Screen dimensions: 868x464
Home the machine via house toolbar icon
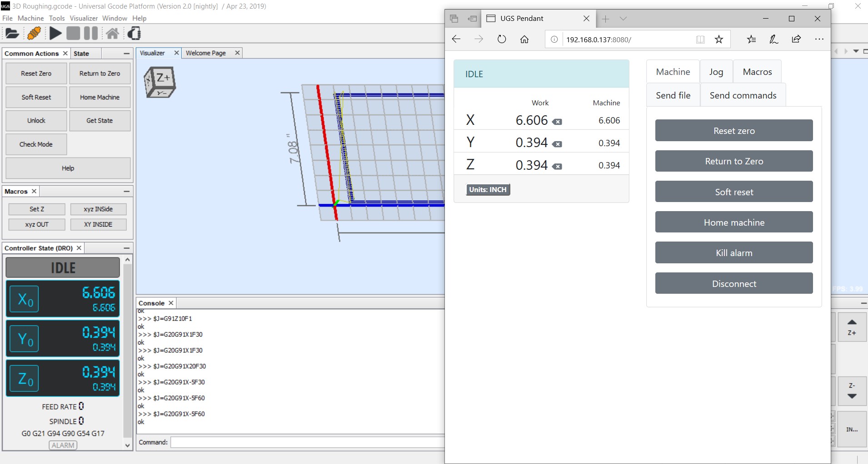[x=112, y=34]
